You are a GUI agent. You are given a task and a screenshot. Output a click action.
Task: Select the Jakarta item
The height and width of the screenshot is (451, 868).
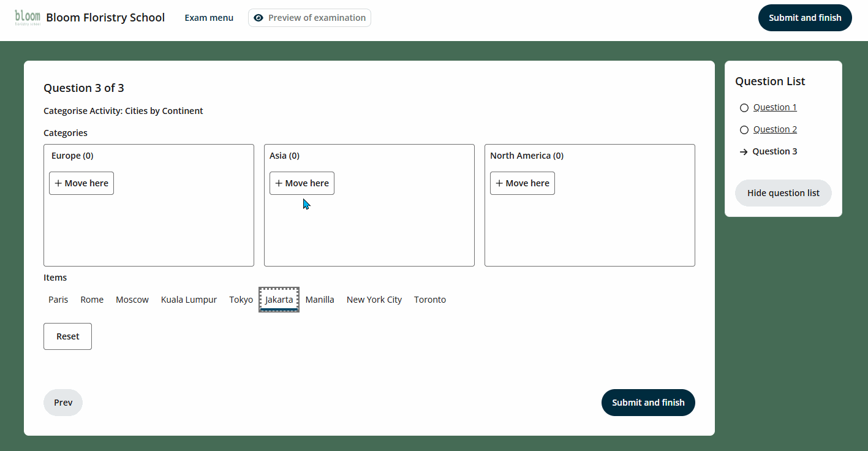tap(279, 300)
